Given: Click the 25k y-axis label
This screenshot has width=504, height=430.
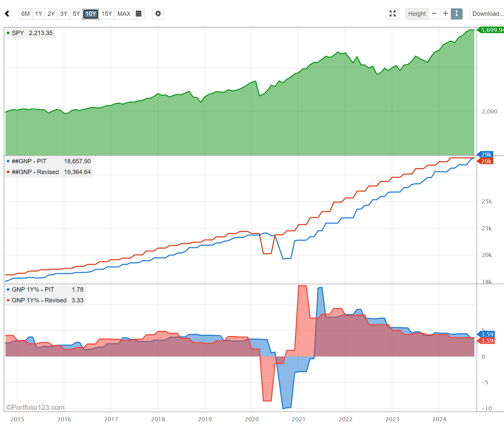Looking at the screenshot, I should point(487,201).
